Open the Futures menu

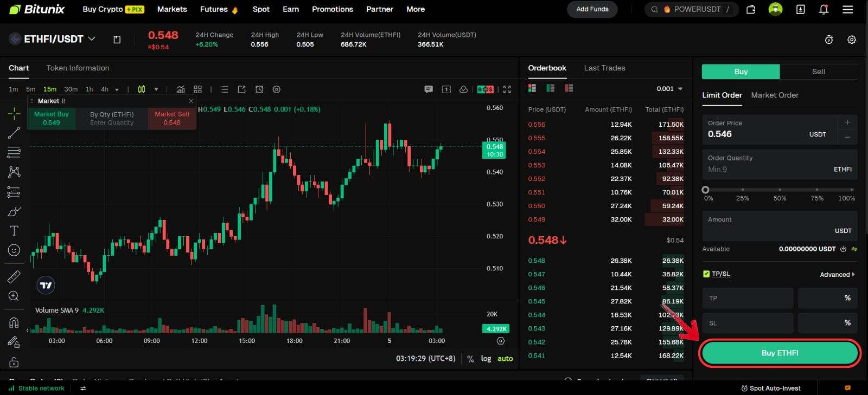coord(219,9)
